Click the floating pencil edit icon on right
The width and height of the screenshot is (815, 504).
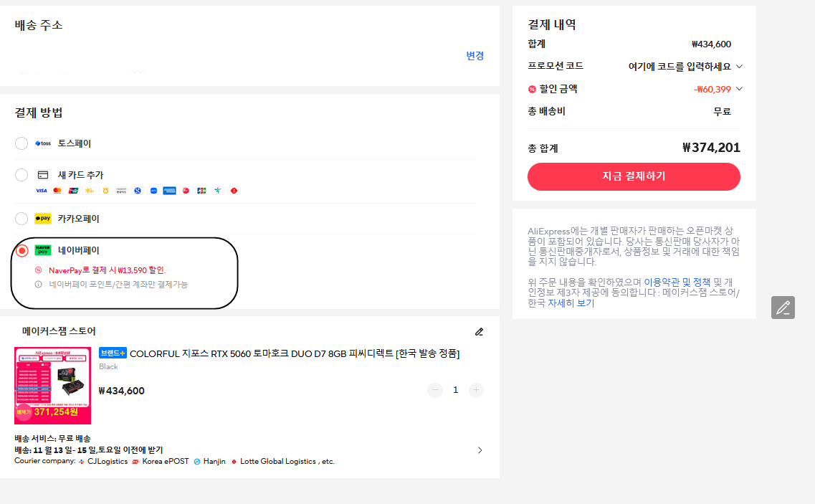point(783,308)
